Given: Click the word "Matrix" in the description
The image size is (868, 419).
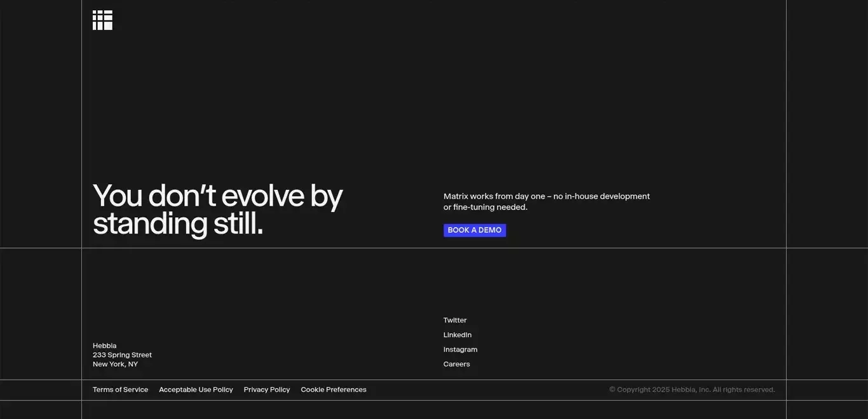Looking at the screenshot, I should (456, 197).
